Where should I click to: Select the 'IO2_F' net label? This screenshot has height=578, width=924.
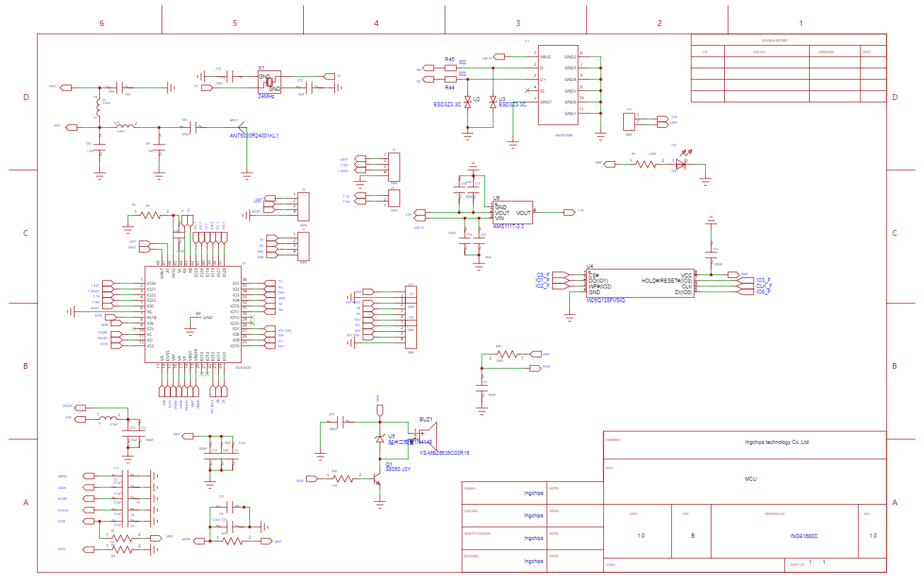(x=542, y=286)
